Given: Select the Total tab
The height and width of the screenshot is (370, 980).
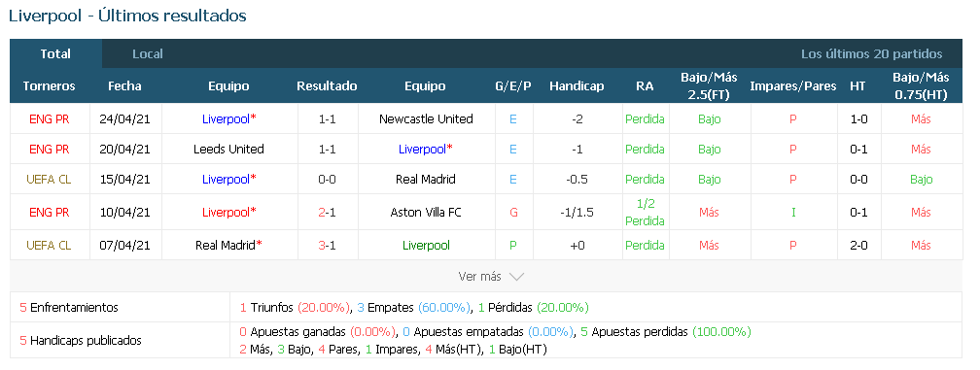Looking at the screenshot, I should (x=55, y=54).
